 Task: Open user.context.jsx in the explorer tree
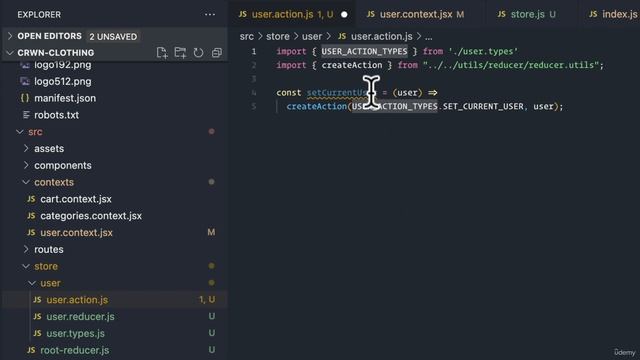76,232
